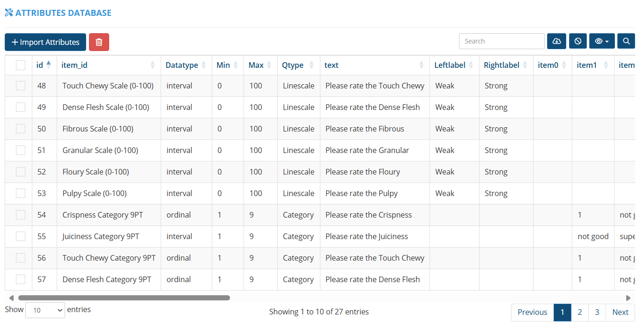Check the row 48 Touch Chewy checkbox
This screenshot has width=644, height=328.
click(21, 86)
